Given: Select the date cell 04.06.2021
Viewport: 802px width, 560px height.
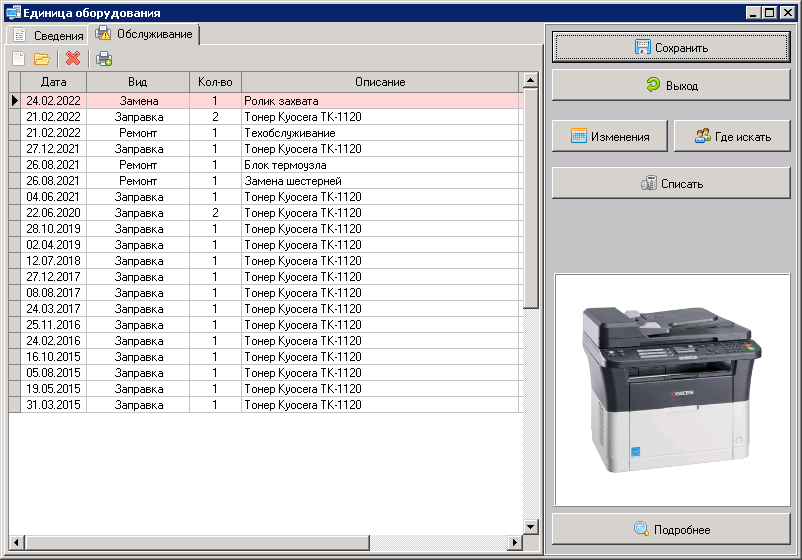Looking at the screenshot, I should (54, 197).
